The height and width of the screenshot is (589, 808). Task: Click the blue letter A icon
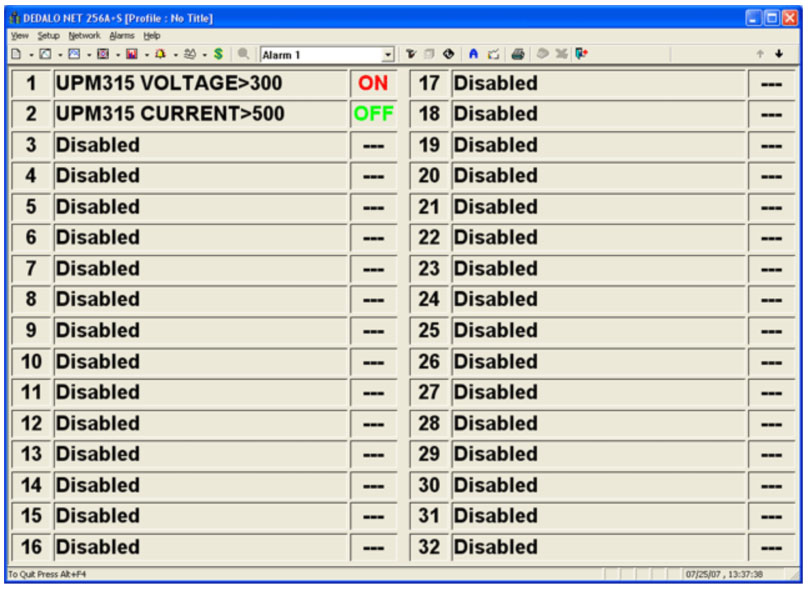(x=473, y=54)
